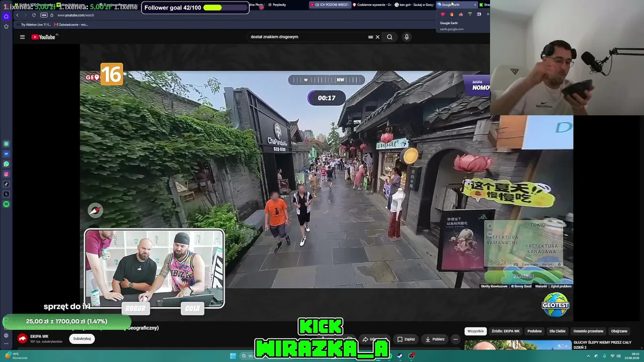This screenshot has height=362, width=644.
Task: Open bookmarks star in the browser sidebar
Action: coord(6,26)
